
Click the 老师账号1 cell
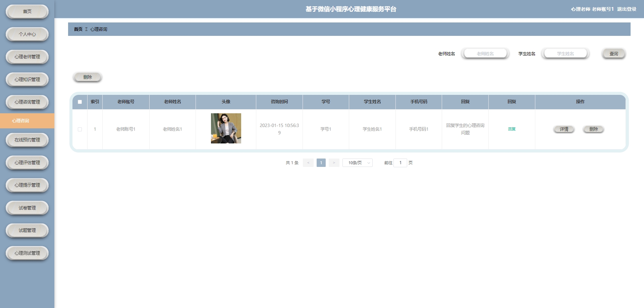pos(126,129)
